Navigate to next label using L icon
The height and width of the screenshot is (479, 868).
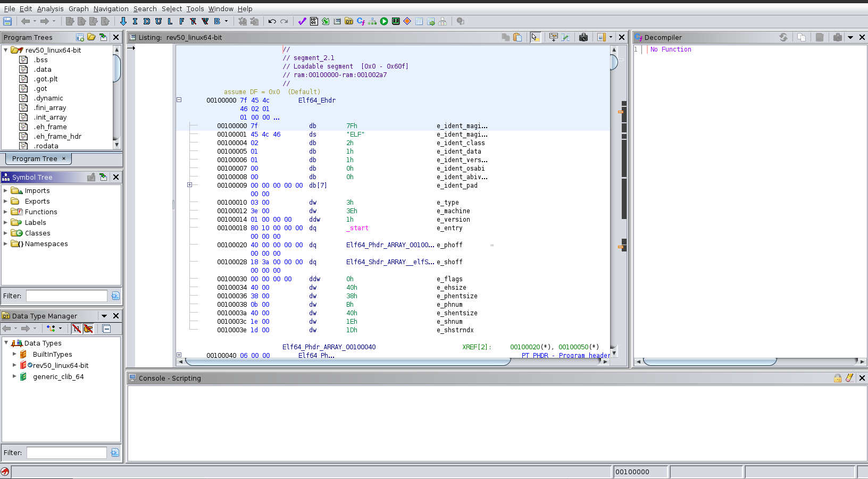(x=170, y=21)
